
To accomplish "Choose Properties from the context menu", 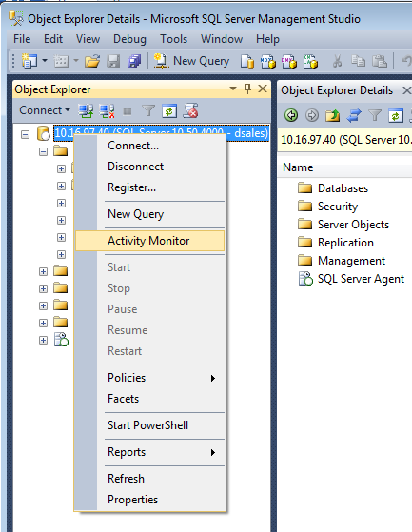I will point(150,500).
